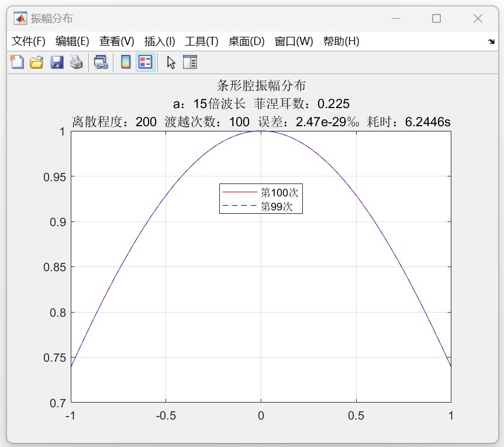Open the 编辑(E) menu
The width and height of the screenshot is (504, 447).
tap(73, 41)
